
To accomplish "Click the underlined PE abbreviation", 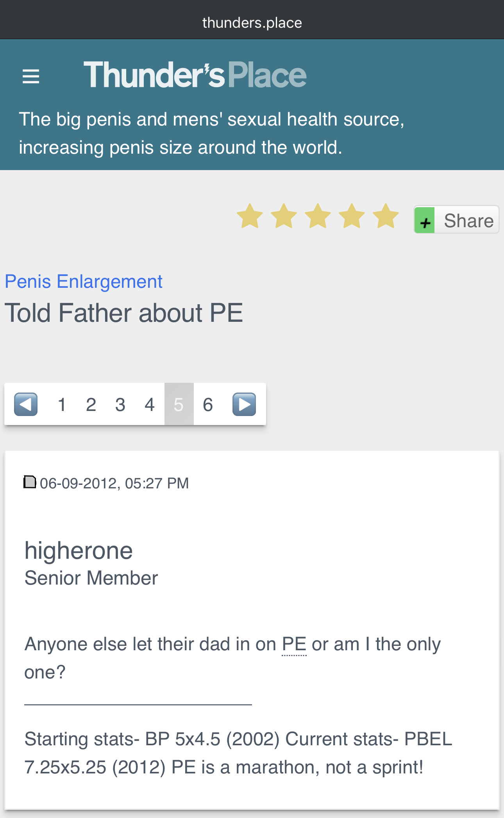I will pyautogui.click(x=294, y=644).
